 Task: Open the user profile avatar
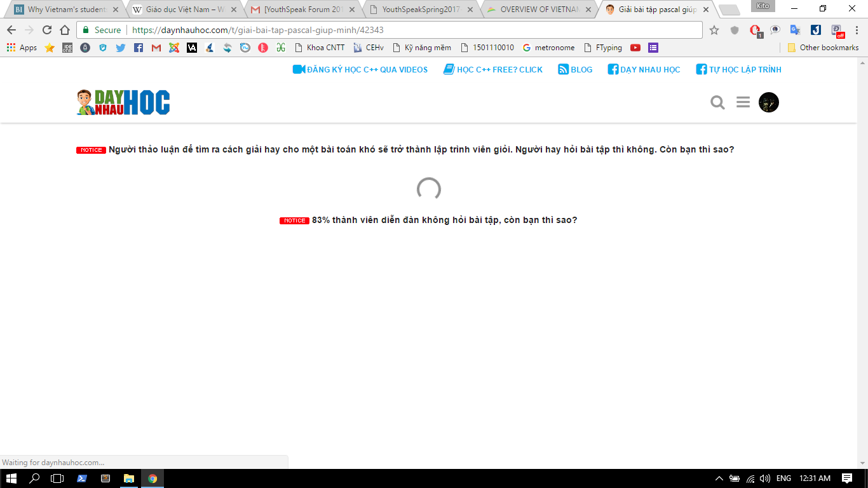tap(769, 102)
